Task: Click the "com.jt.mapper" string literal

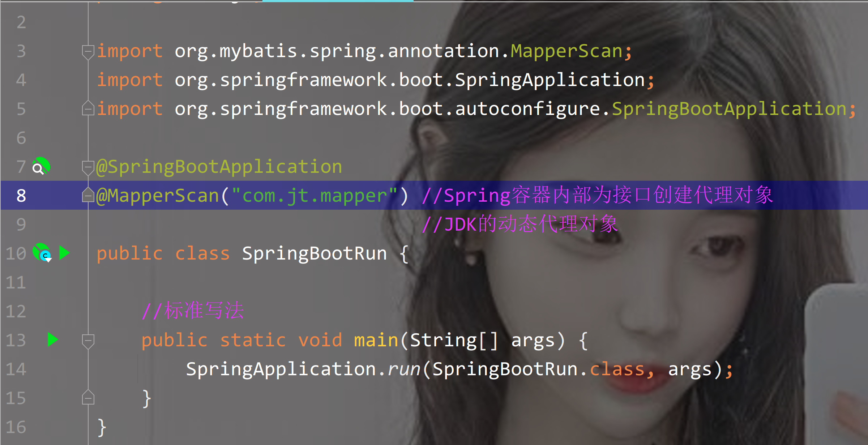Action: coord(315,196)
